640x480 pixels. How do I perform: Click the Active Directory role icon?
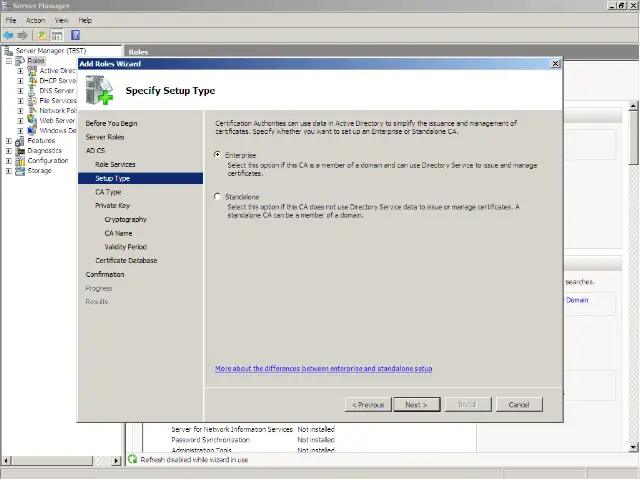32,71
